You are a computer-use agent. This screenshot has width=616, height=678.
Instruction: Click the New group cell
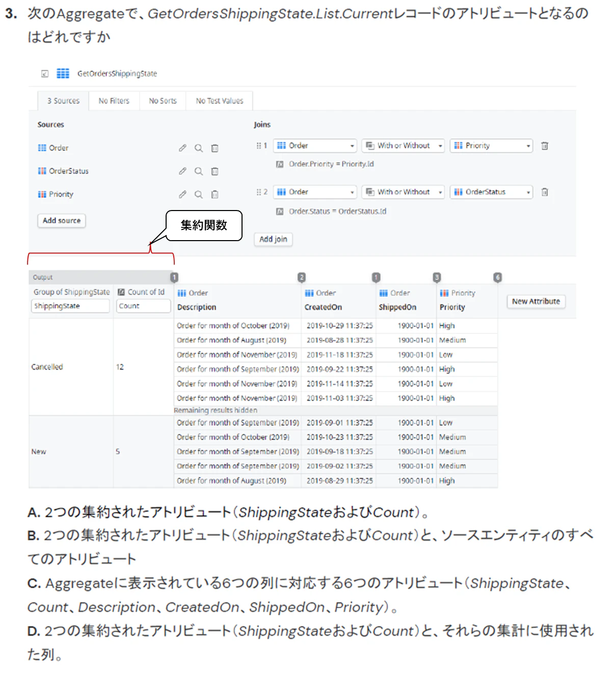point(71,452)
